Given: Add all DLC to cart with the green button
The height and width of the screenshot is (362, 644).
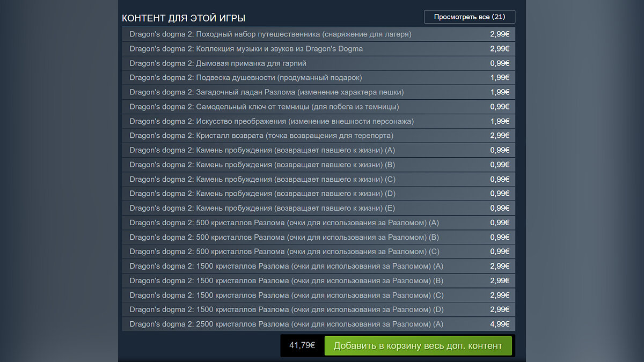Looking at the screenshot, I should [418, 346].
